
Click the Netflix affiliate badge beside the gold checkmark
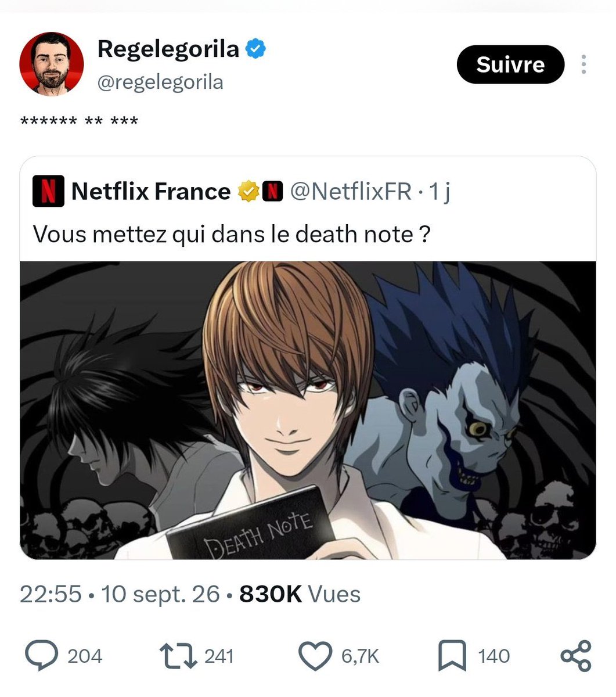click(x=273, y=191)
